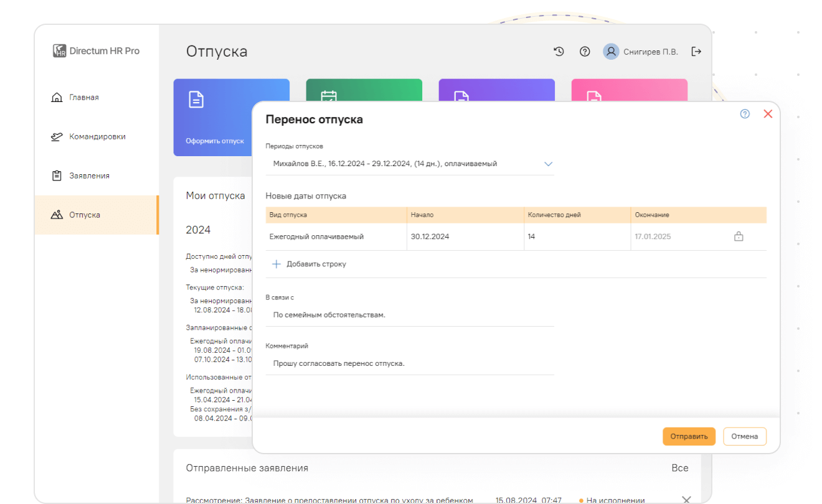Click the Отправленные заявления heading
The width and height of the screenshot is (822, 504).
point(247,468)
